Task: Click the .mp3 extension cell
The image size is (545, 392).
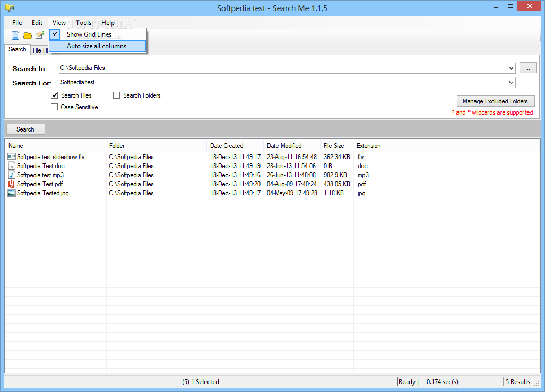Action: click(362, 175)
